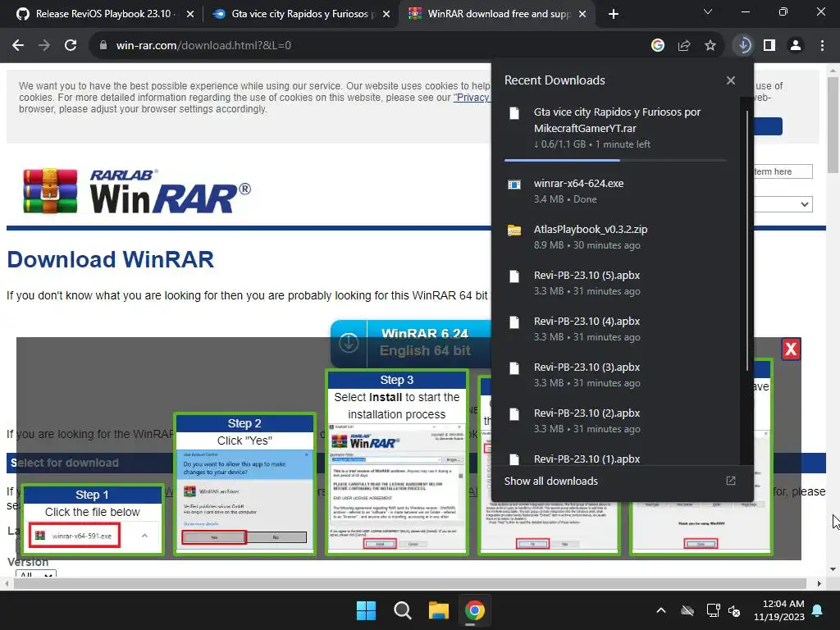Click file icon for Revi-PB-23.10 (5).apbx
Image resolution: width=840 pixels, height=630 pixels.
click(514, 276)
